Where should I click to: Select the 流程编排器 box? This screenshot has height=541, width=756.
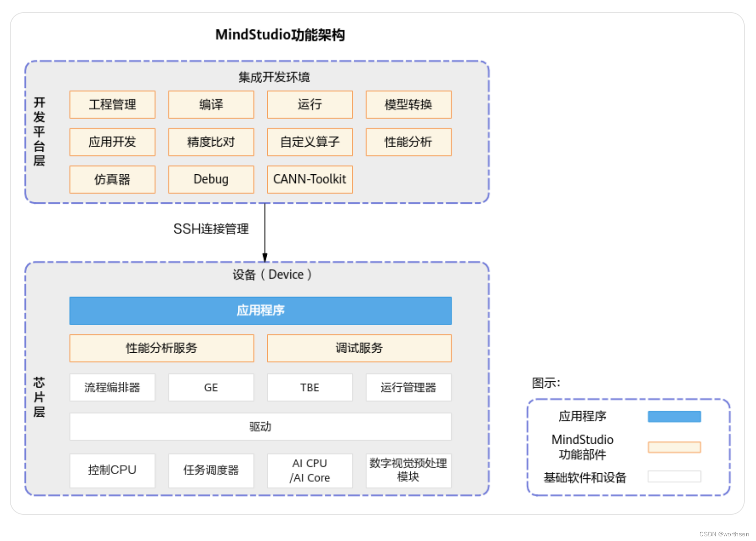[112, 387]
